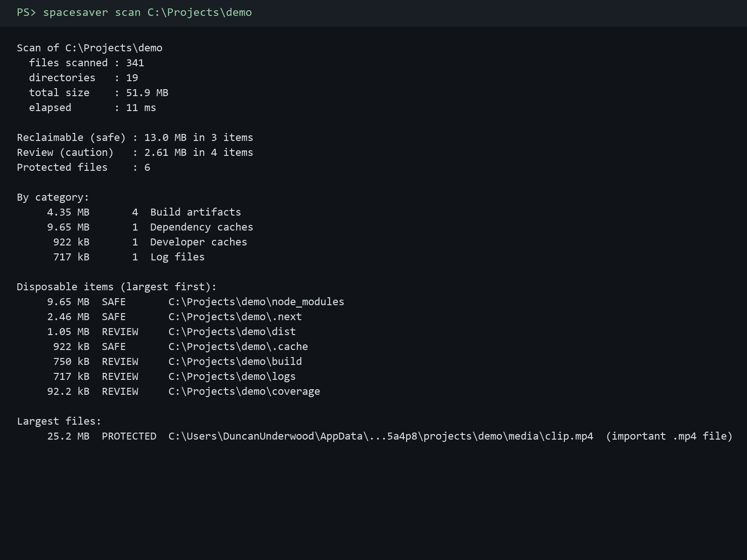Select the 'By category:' heading
Viewport: 747px width, 560px height.
53,197
